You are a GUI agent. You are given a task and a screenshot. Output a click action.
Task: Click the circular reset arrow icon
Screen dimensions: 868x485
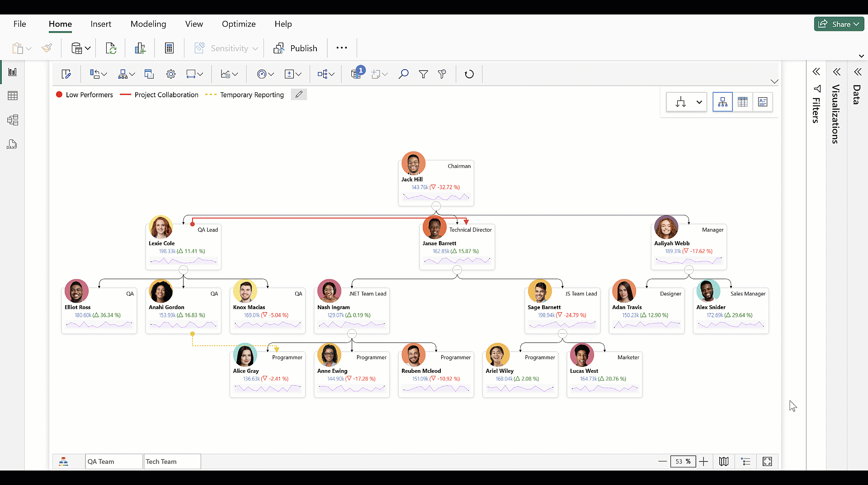[x=469, y=74]
